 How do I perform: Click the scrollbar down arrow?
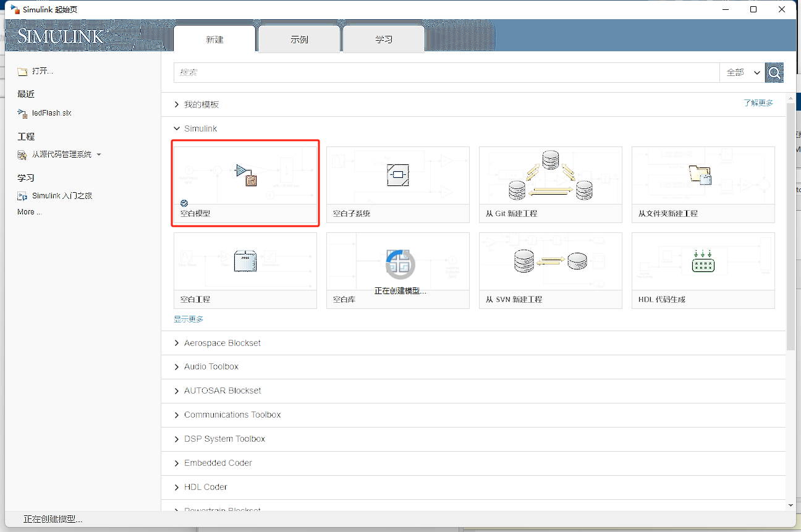tap(790, 505)
